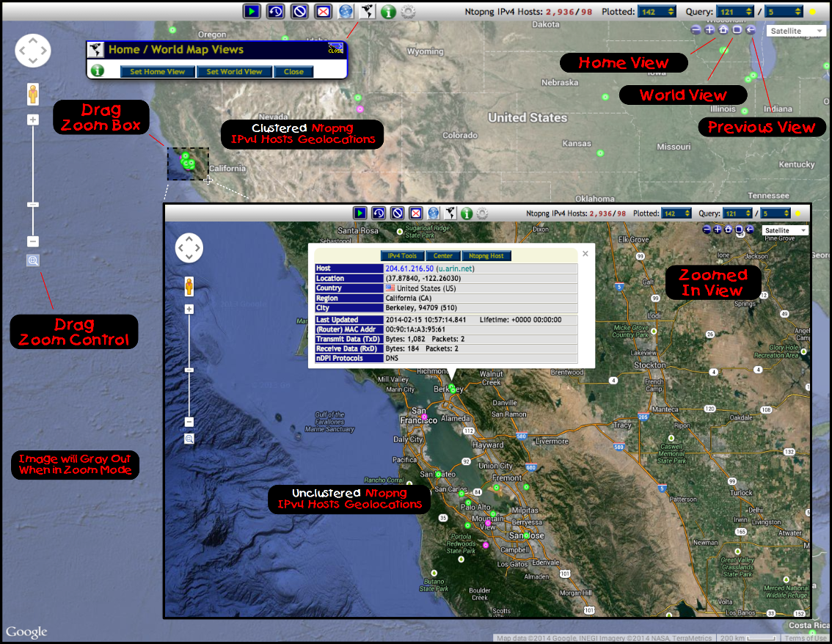
Task: Click the previous view arrow in inset map
Action: (x=750, y=230)
